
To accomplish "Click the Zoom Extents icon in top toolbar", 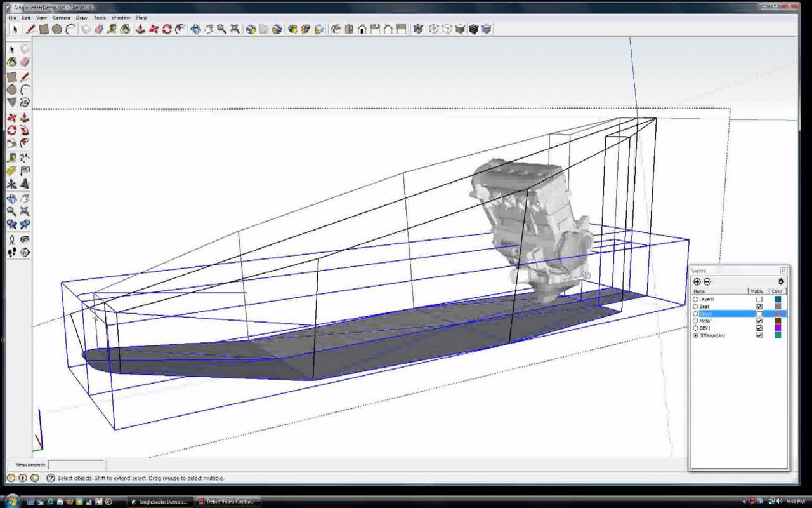I will [235, 29].
